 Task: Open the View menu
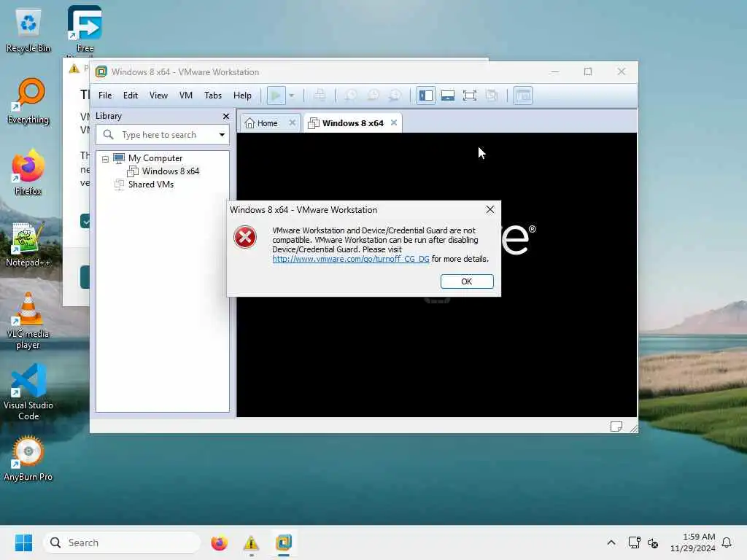click(x=158, y=96)
